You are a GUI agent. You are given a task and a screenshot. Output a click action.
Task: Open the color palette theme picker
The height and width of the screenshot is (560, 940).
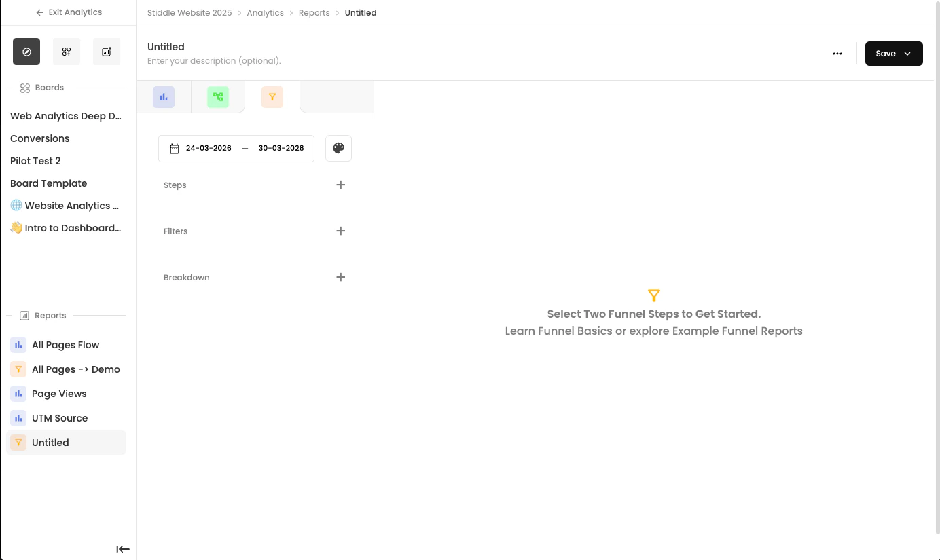(338, 148)
